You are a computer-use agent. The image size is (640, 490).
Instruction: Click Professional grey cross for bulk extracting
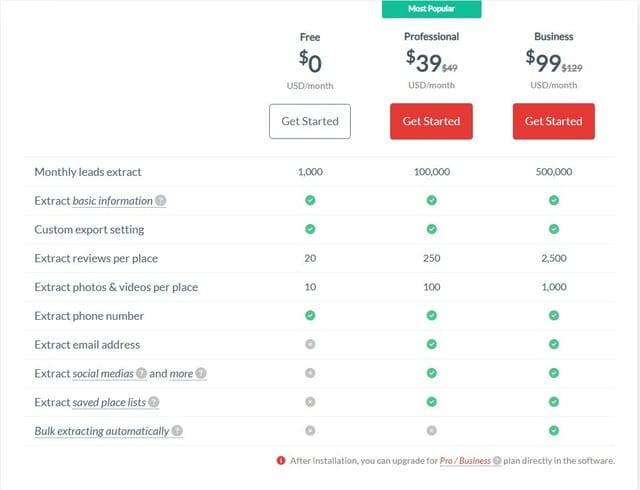tap(431, 431)
